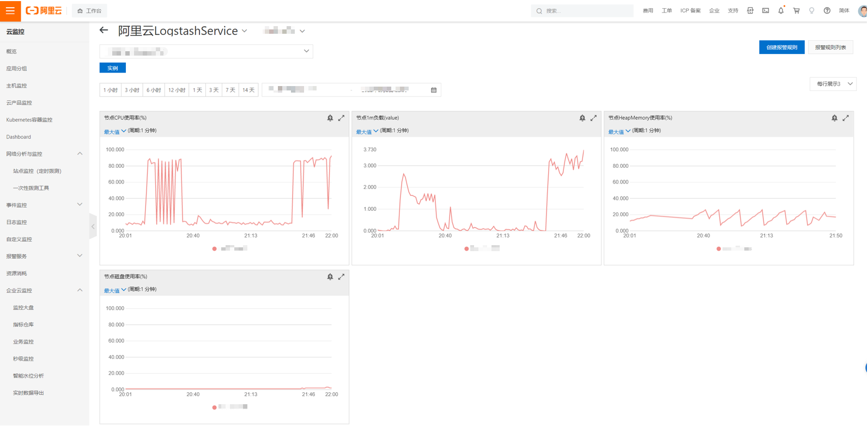Image resolution: width=868 pixels, height=426 pixels.
Task: Toggle legend series in disk usage chart
Action: [x=230, y=407]
